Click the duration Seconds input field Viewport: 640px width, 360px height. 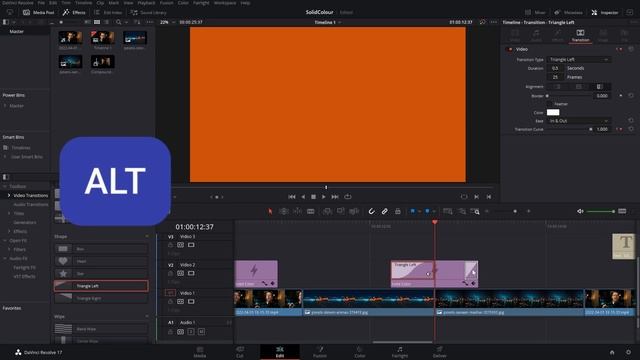[x=555, y=68]
